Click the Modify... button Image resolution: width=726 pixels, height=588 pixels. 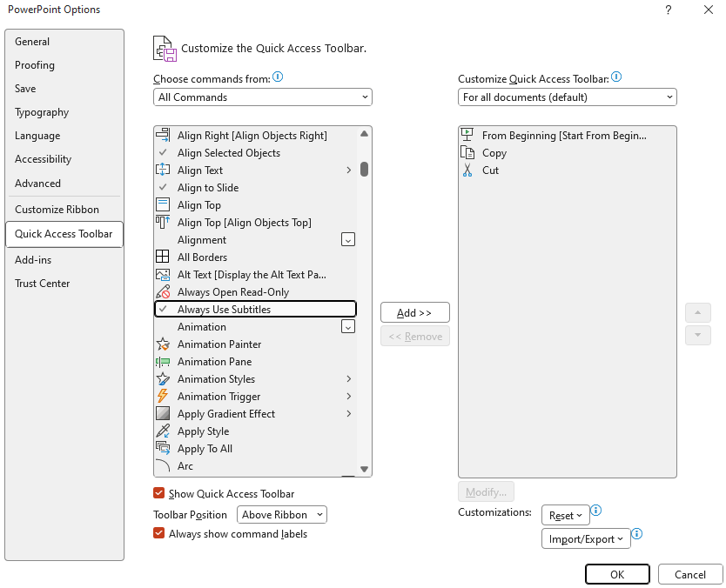coord(486,491)
